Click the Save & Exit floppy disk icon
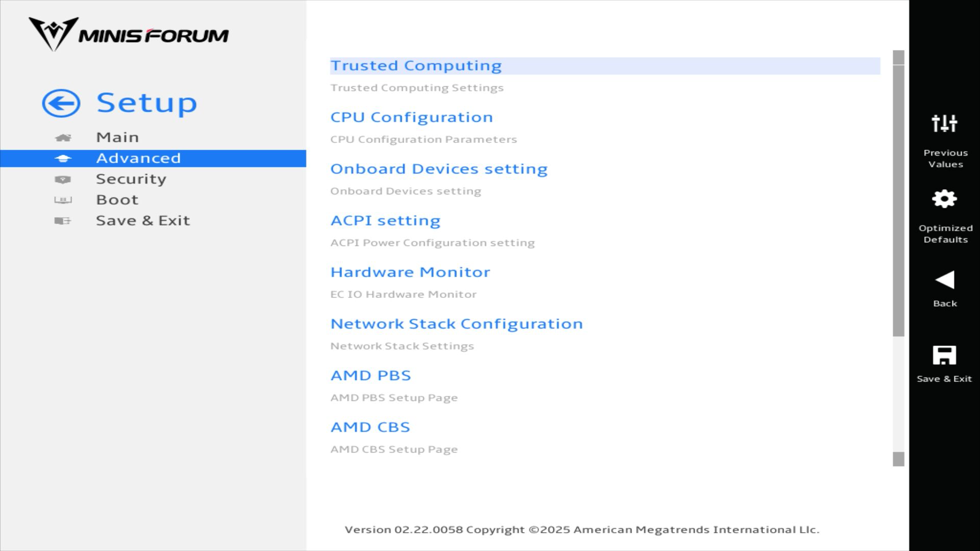 pos(944,356)
